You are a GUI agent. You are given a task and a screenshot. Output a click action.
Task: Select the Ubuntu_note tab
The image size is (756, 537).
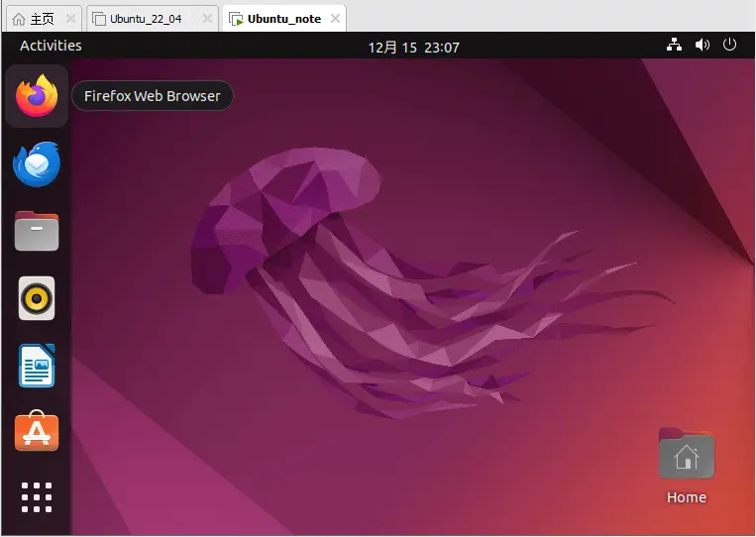(284, 19)
